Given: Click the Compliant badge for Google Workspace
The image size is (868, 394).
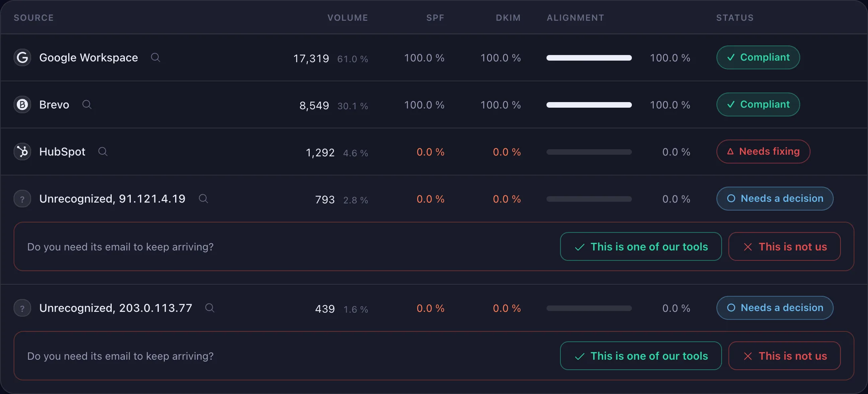Looking at the screenshot, I should 758,57.
